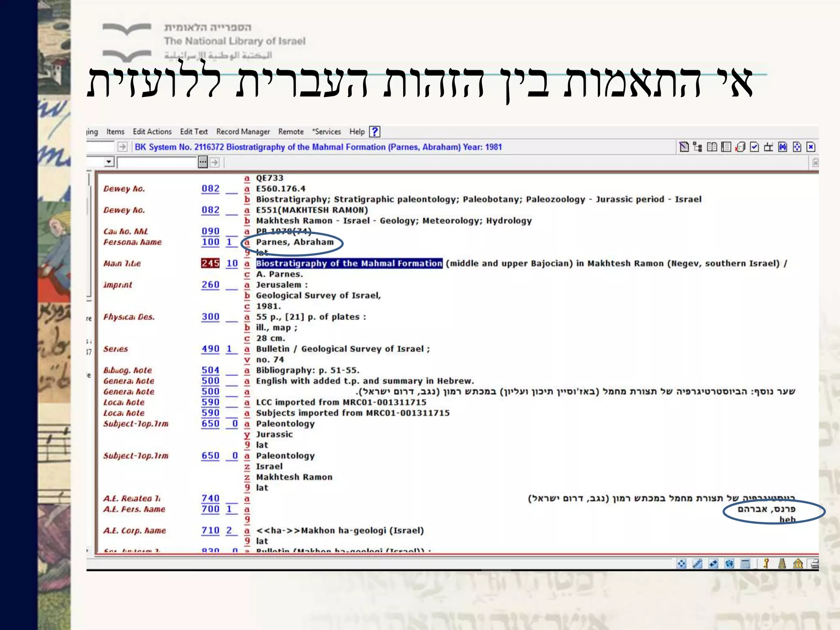Click the open book view icon
Viewport: 840px width, 630px height.
(712, 147)
